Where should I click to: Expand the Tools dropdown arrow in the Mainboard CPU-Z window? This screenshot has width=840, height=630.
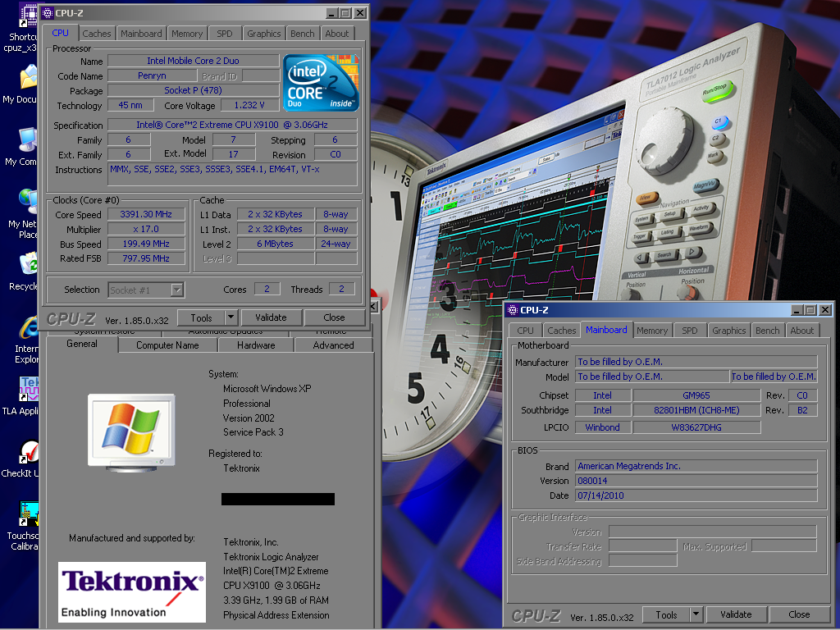point(696,614)
